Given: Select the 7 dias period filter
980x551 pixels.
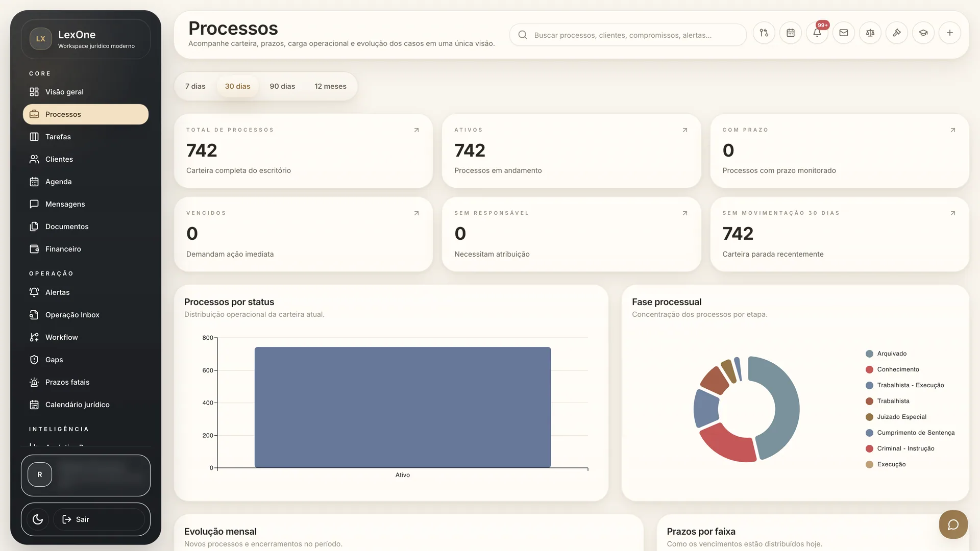Looking at the screenshot, I should (x=195, y=86).
